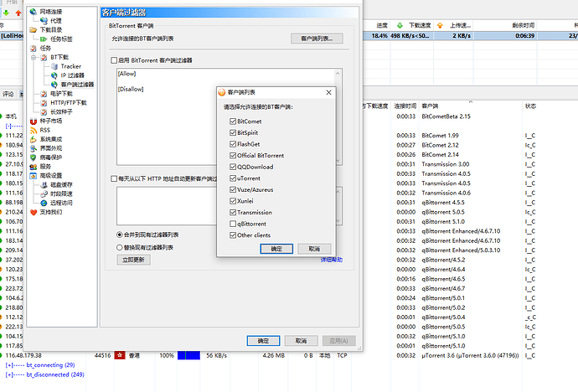Screen dimensions: 578x392
Task: Select the 网络连接 globe icon in settings tree
Action: (34, 12)
